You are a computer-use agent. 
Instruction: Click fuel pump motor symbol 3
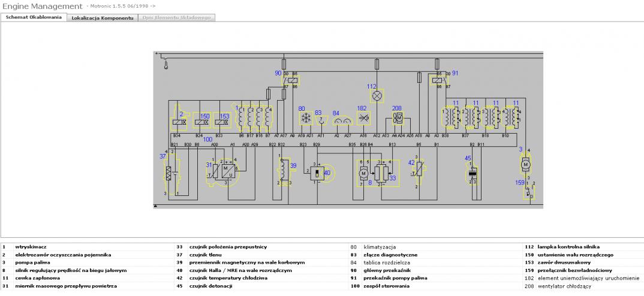pos(525,164)
